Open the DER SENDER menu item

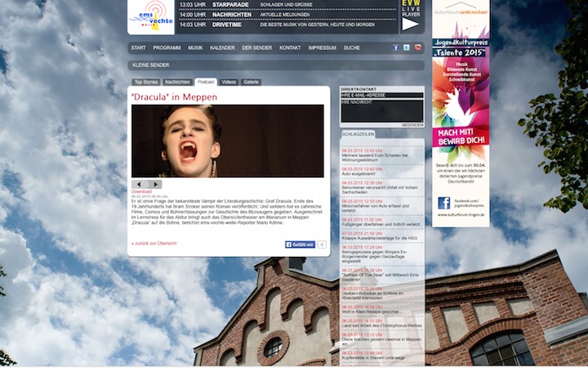click(257, 48)
